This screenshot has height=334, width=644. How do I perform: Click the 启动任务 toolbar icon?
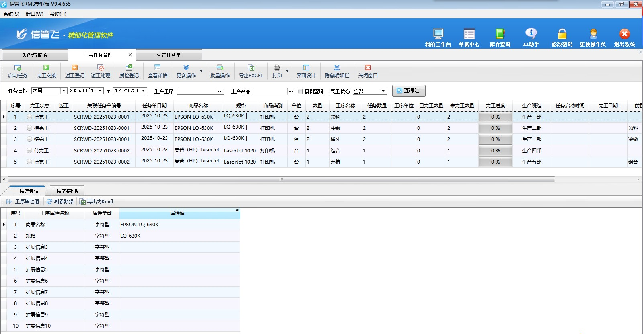(17, 68)
